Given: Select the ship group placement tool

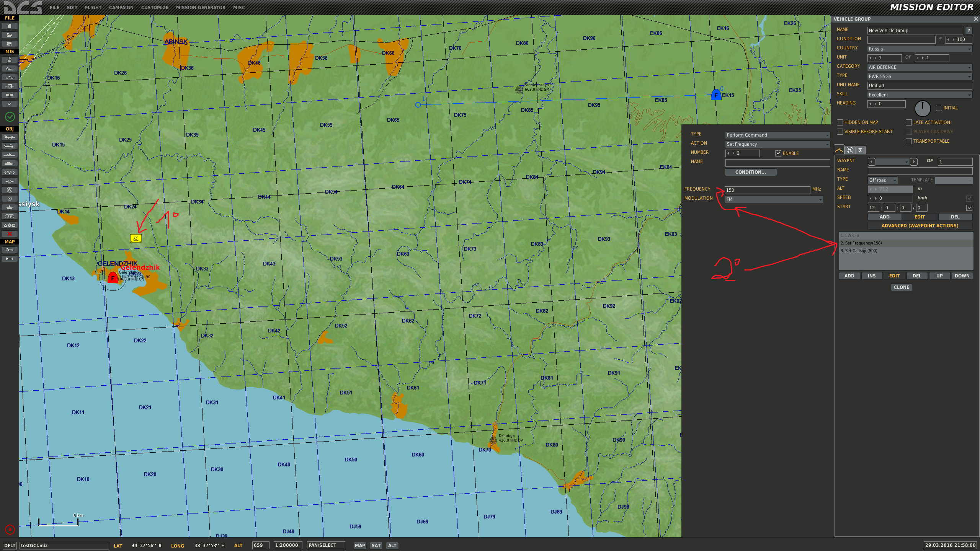Looking at the screenshot, I should point(10,155).
